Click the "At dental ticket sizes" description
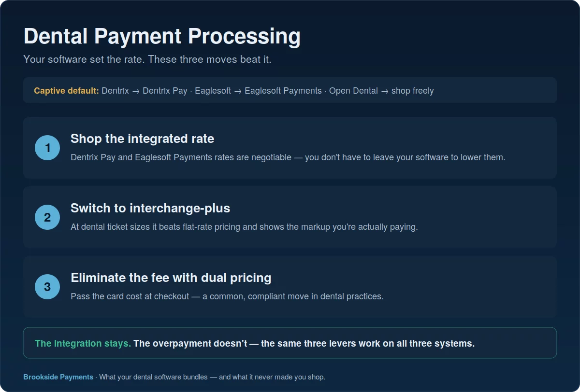Image resolution: width=580 pixels, height=392 pixels. (x=244, y=227)
